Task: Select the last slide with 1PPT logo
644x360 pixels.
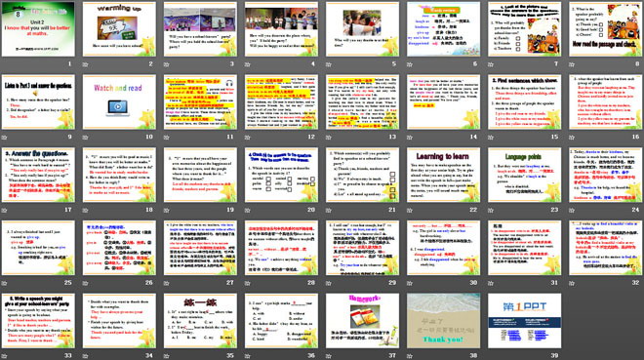Action: pos(525,321)
